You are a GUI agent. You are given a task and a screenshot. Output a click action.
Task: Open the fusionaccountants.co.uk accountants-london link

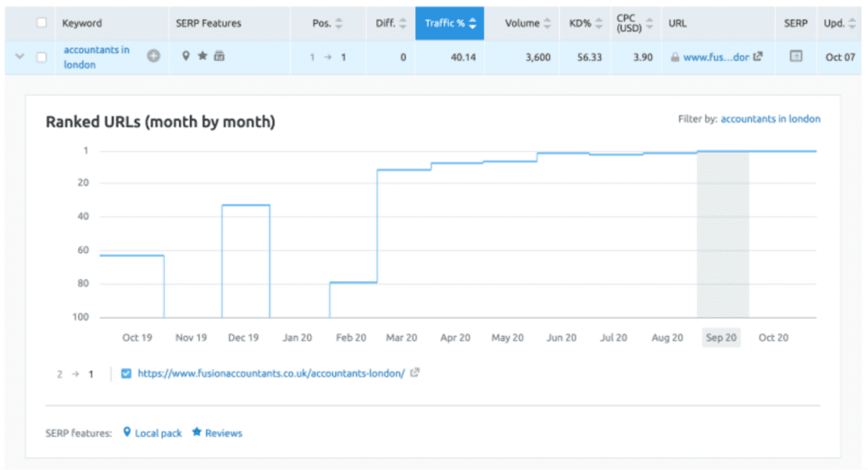pos(271,373)
